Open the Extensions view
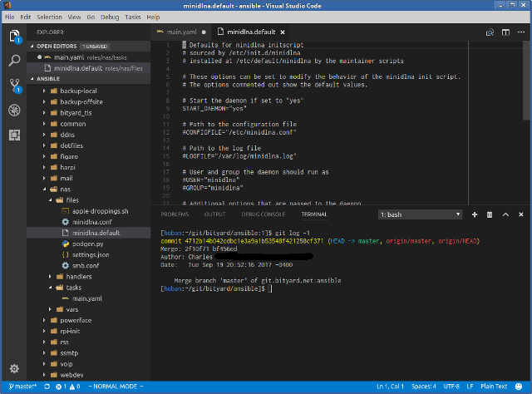 [x=14, y=134]
